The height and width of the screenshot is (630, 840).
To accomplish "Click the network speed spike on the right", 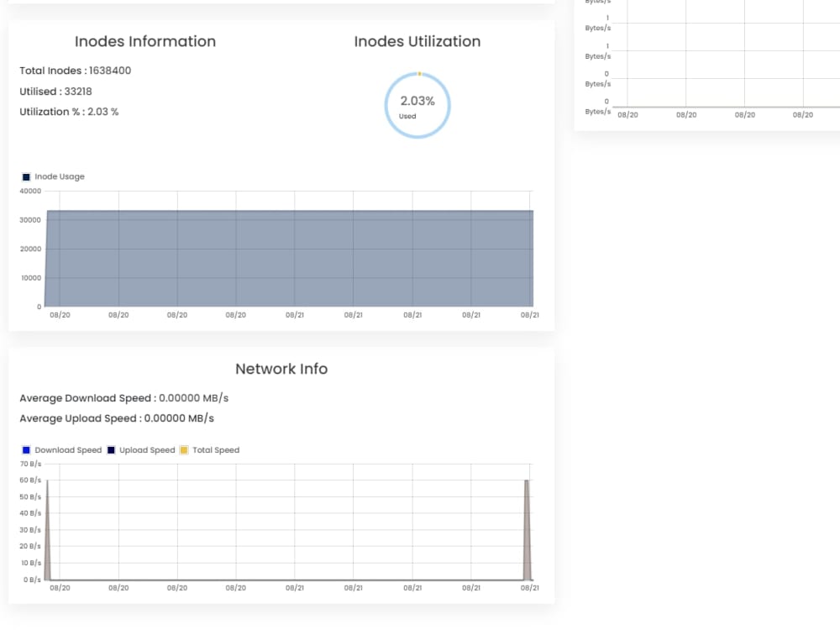I will [x=527, y=525].
